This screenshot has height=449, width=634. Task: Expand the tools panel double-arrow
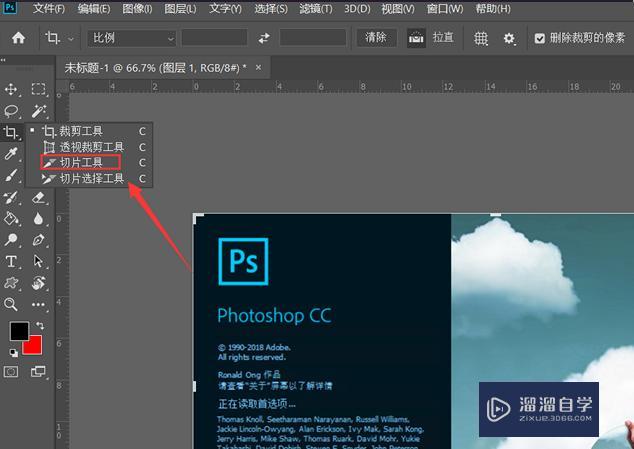coord(3,61)
